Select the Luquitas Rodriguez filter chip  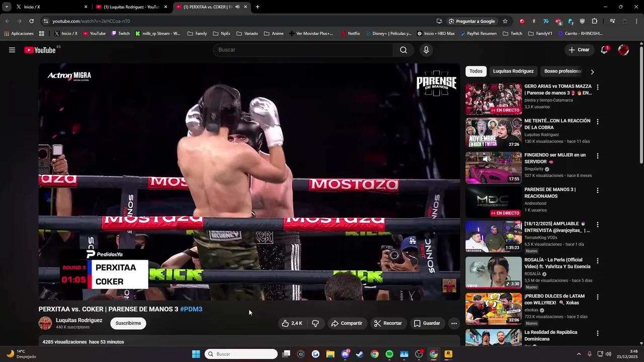[x=513, y=71]
